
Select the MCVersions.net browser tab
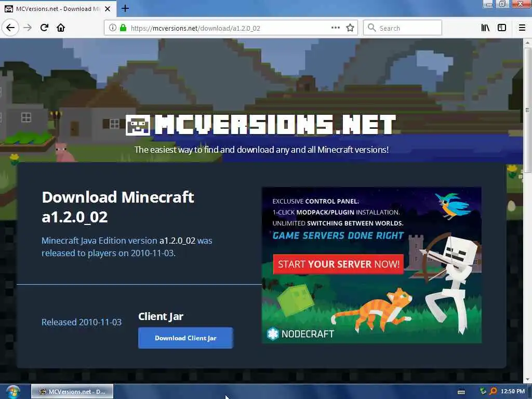(58, 9)
